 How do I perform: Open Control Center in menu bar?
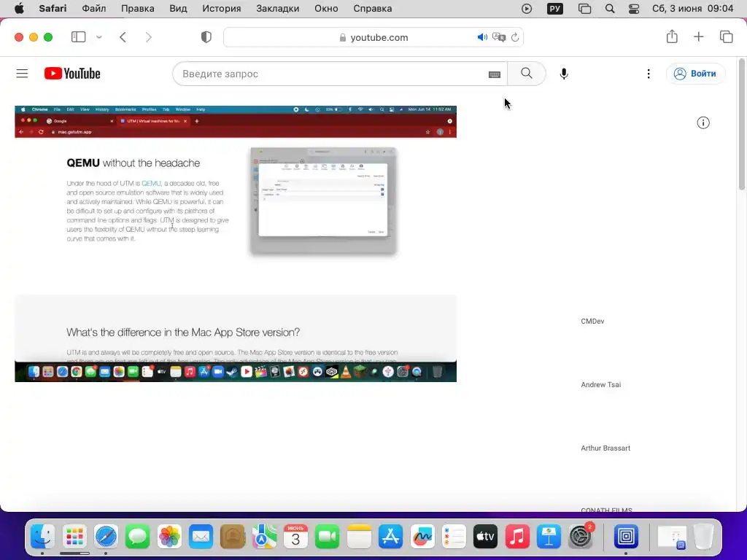[x=634, y=9]
